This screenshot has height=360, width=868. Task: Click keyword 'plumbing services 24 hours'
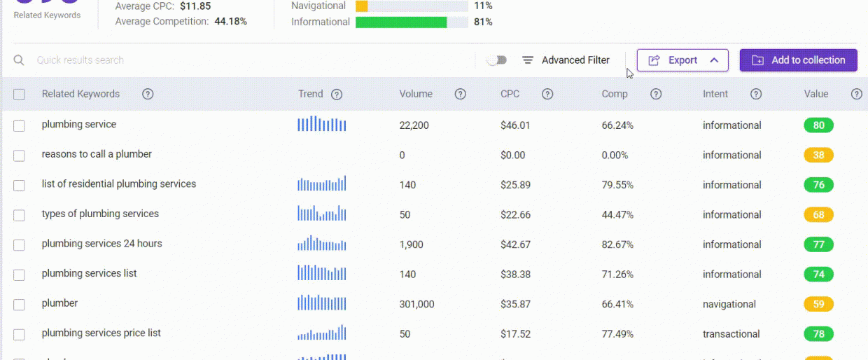(102, 244)
